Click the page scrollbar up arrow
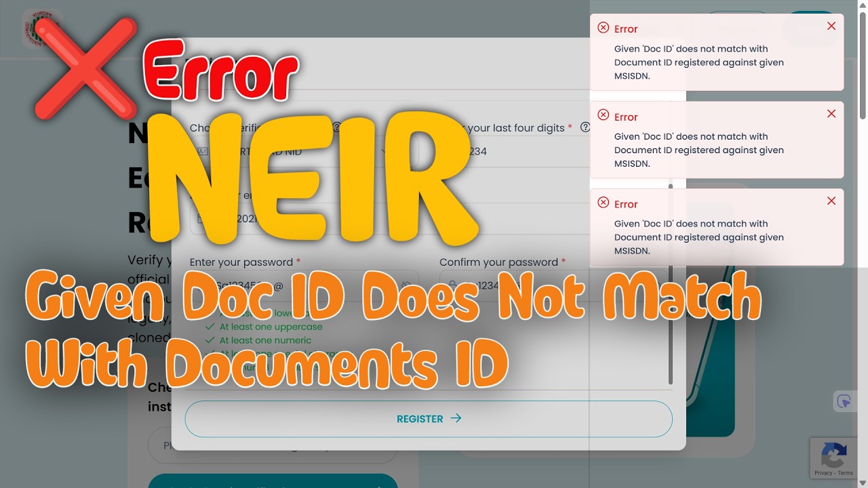 pyautogui.click(x=863, y=5)
